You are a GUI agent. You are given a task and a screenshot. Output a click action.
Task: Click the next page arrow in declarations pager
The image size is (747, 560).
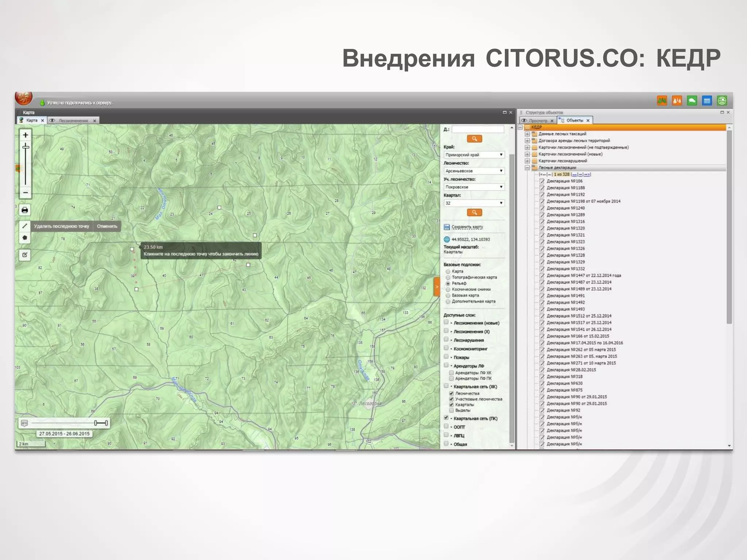pyautogui.click(x=580, y=175)
